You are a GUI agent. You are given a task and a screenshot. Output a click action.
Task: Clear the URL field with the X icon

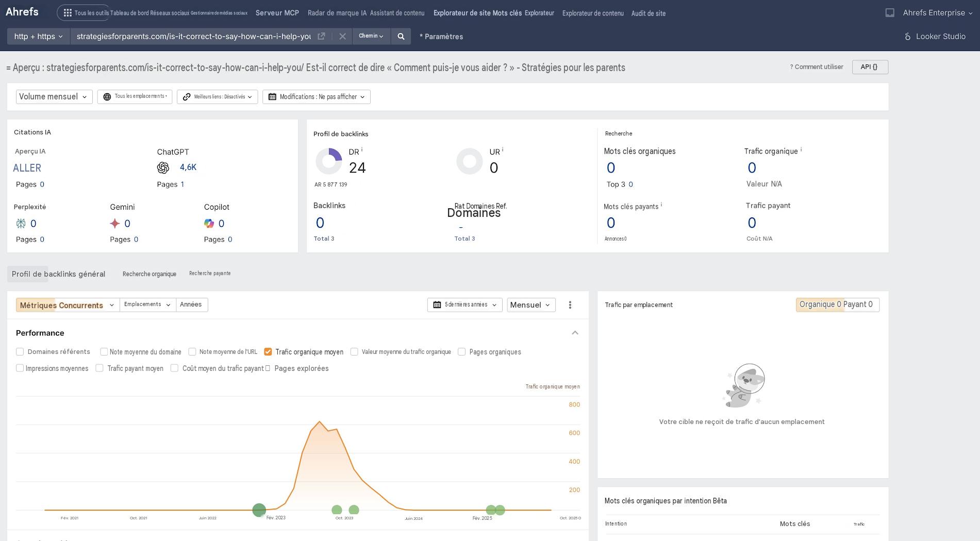[342, 36]
